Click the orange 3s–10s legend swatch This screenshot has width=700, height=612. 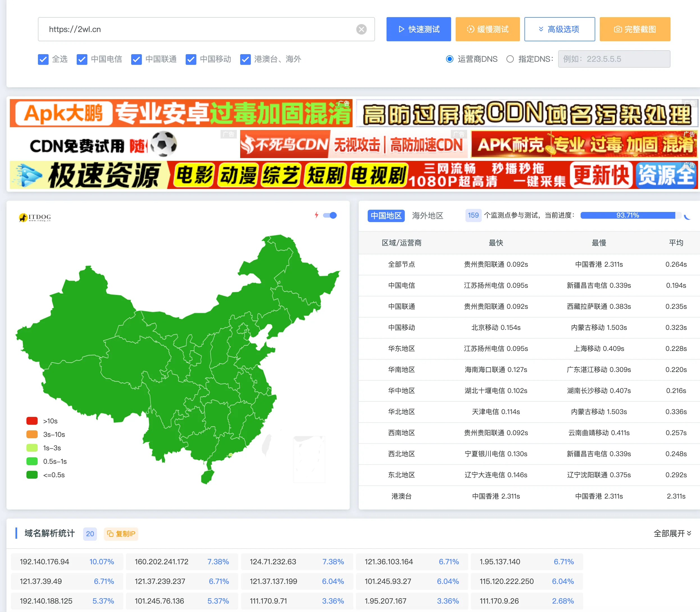coord(32,434)
